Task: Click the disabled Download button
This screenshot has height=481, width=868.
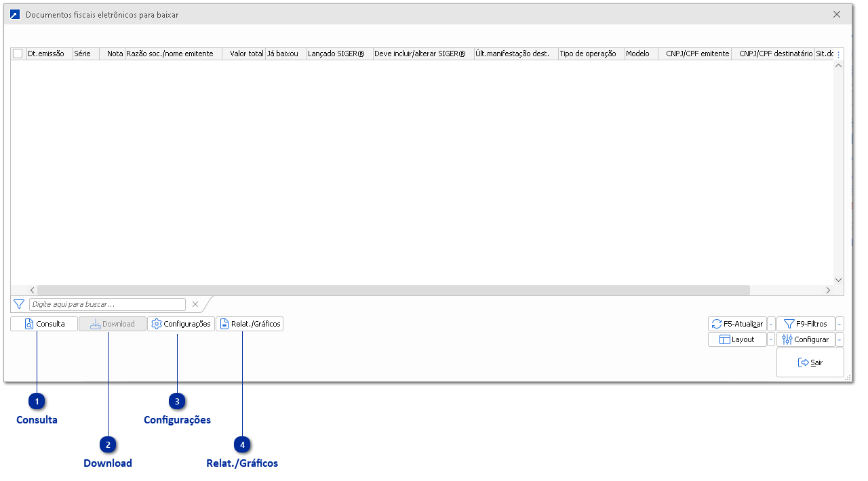Action: point(113,324)
